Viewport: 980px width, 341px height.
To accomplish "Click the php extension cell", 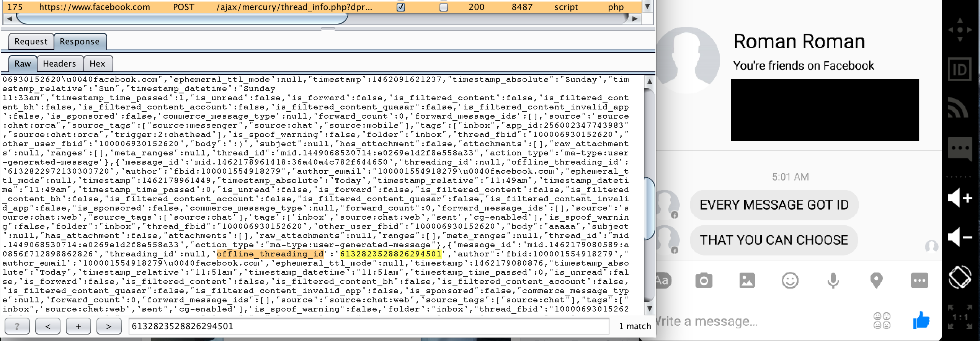I will (x=616, y=7).
